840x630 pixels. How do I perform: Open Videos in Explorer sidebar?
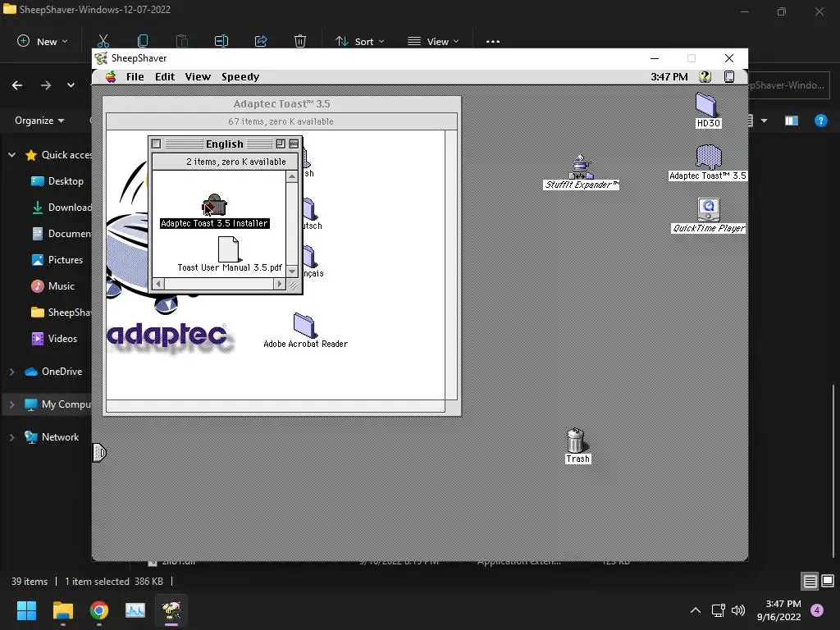(x=55, y=339)
